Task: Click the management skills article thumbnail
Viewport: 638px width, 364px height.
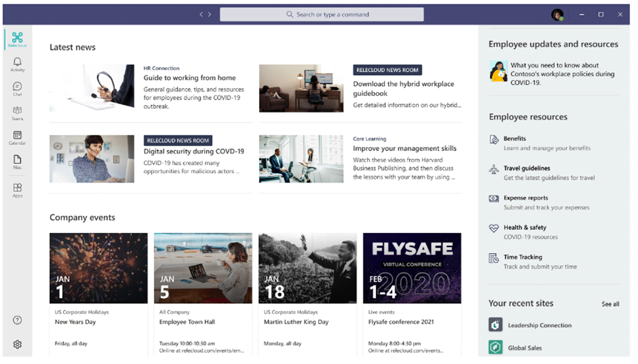Action: (x=301, y=158)
